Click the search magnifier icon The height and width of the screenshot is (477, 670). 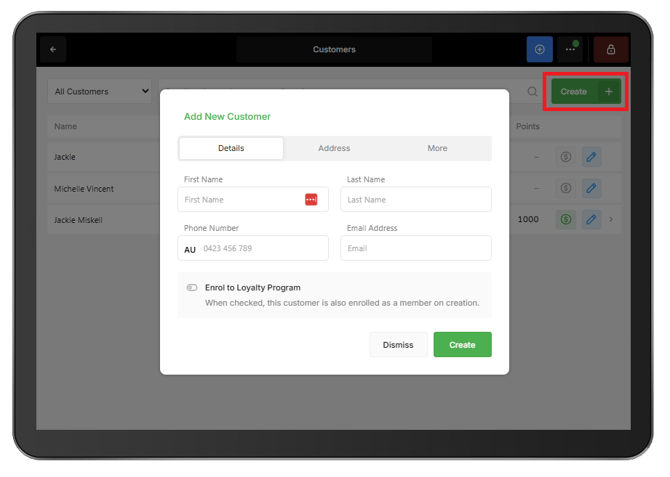532,91
